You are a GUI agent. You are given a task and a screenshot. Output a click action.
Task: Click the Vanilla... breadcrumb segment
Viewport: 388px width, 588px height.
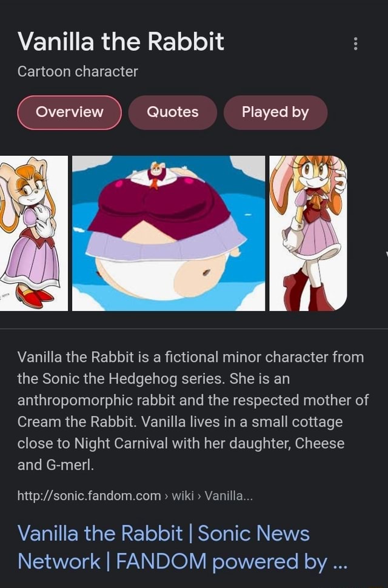coord(229,496)
